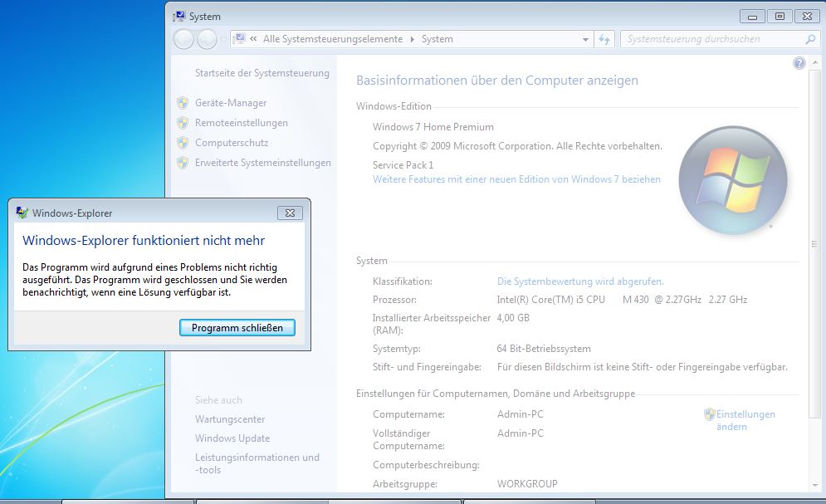826x504 pixels.
Task: Open Windows Update link
Action: pyautogui.click(x=232, y=438)
